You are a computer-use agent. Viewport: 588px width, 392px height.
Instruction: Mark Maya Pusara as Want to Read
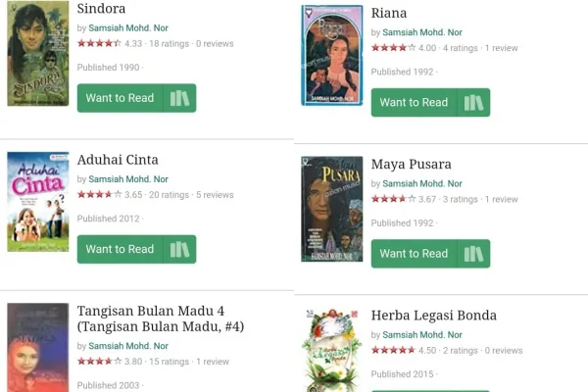[414, 254]
